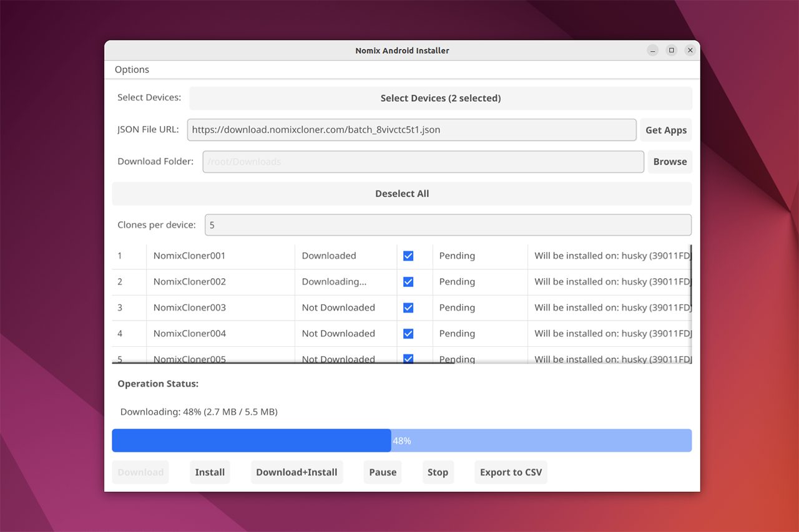Click the Download+Install button
The image size is (799, 532).
(297, 472)
